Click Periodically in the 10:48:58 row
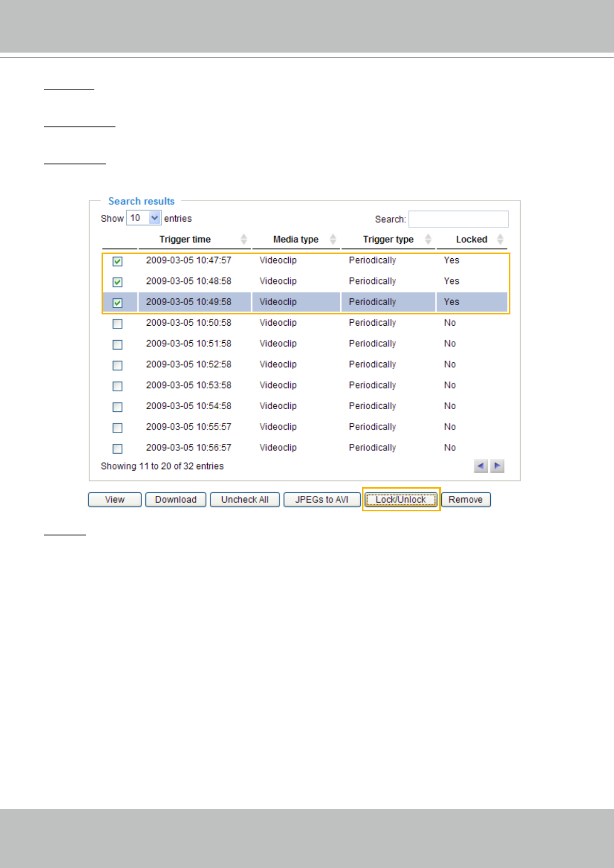614x868 pixels. click(372, 281)
